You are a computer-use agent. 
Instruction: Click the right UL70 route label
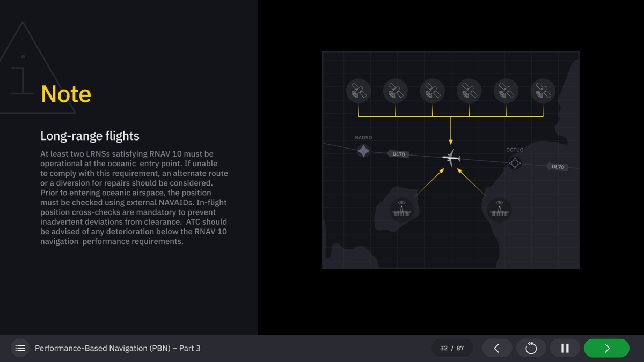[558, 167]
